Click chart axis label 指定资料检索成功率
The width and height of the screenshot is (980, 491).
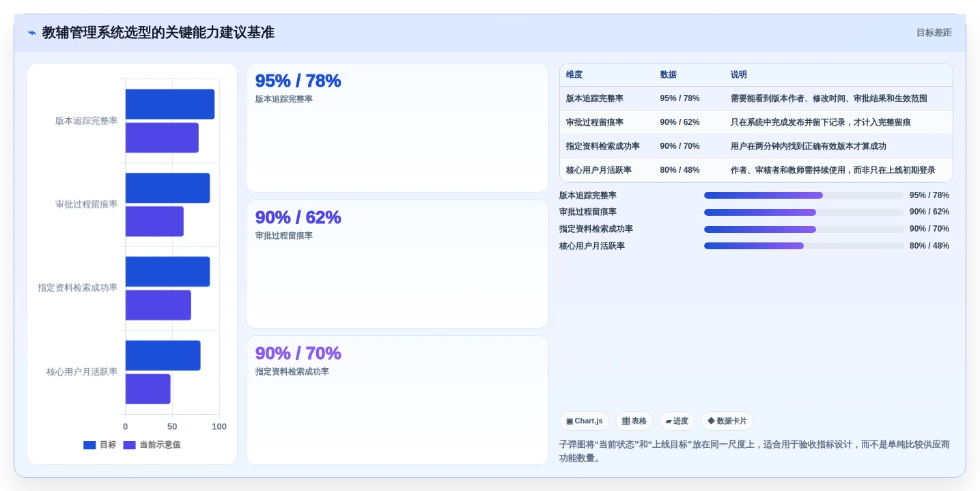click(x=77, y=288)
